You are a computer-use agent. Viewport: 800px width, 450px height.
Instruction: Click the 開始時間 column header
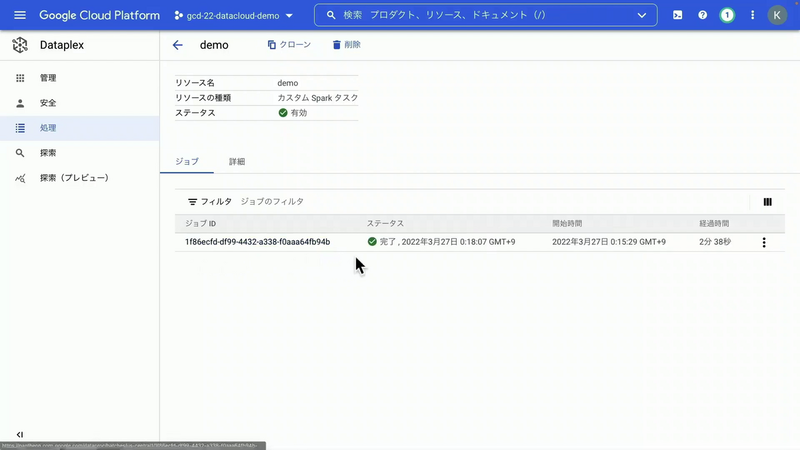[567, 223]
